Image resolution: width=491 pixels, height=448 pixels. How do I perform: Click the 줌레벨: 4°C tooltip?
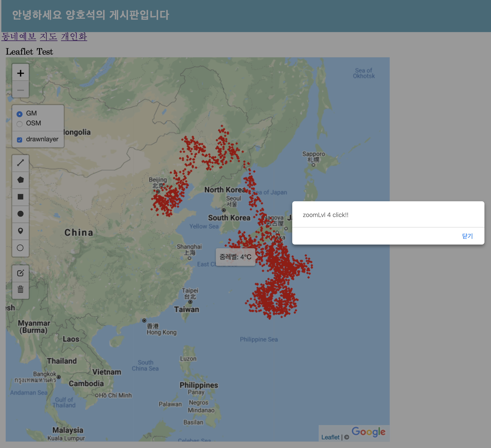[x=235, y=257]
